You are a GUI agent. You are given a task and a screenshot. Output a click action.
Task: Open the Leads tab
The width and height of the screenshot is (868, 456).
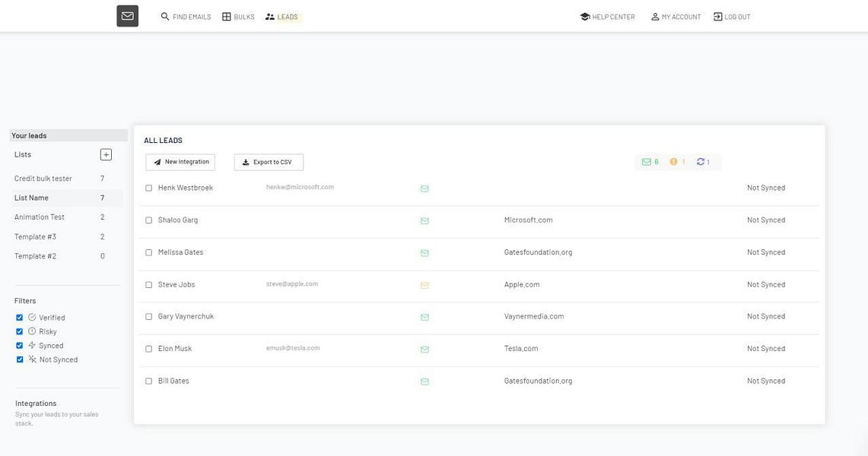click(281, 17)
